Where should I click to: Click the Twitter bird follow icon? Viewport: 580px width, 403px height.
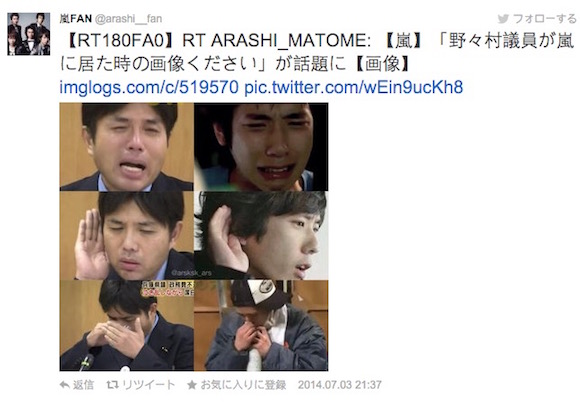503,19
